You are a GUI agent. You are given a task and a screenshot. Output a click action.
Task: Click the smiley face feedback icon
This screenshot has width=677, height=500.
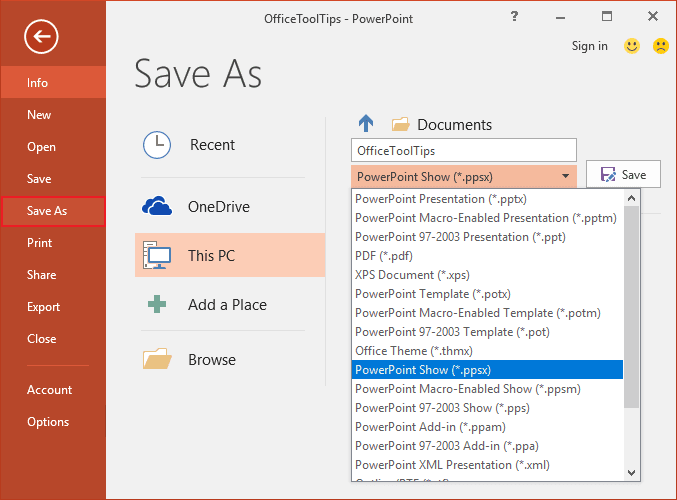point(632,46)
